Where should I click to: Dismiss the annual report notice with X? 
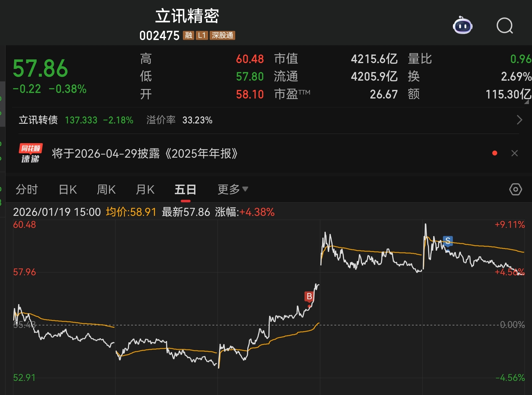click(x=514, y=153)
